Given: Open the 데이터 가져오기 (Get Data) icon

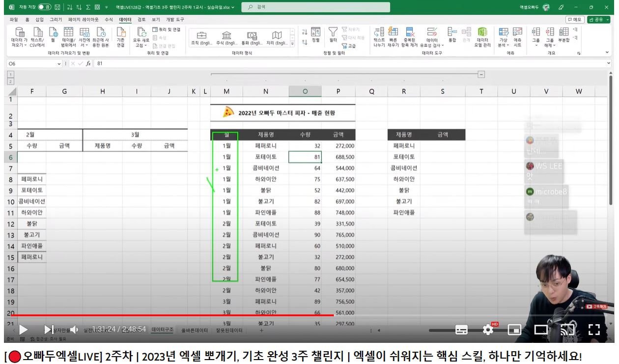Looking at the screenshot, I should 20,37.
